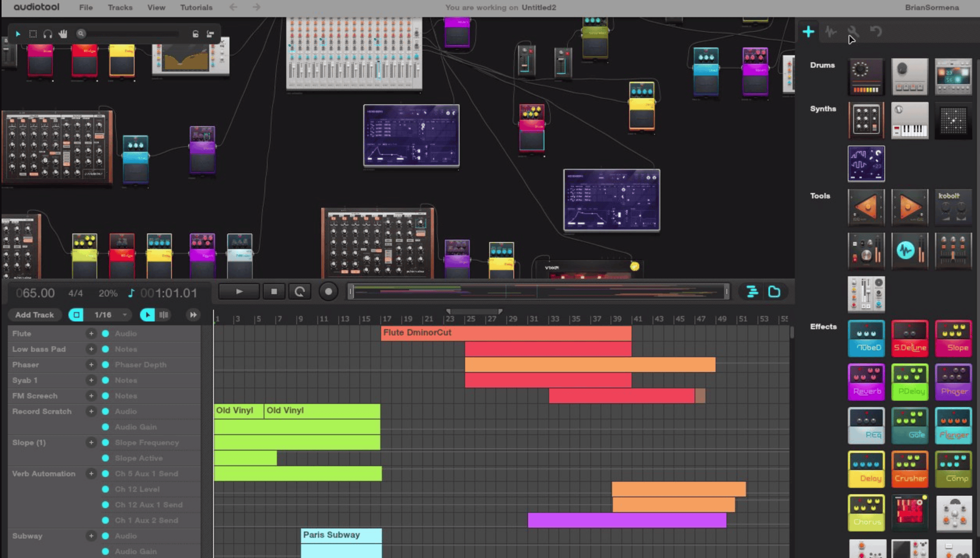
Task: Select the headphones audition tool
Action: (x=48, y=34)
